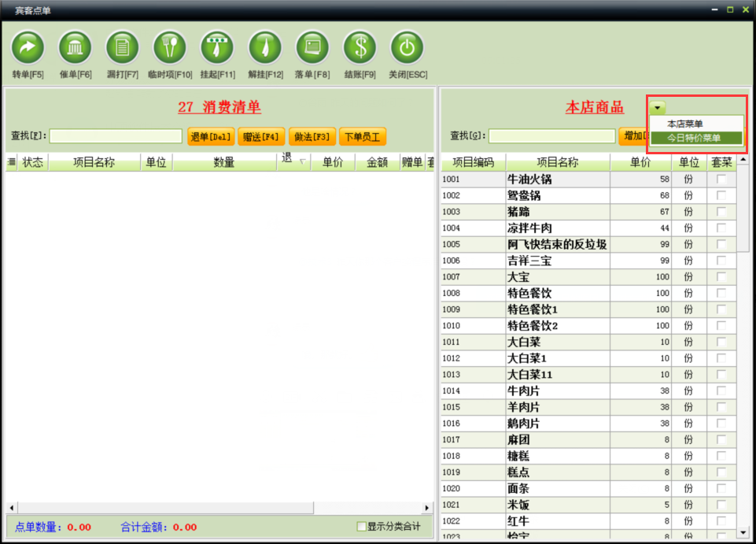Click the 本店商品 title link
This screenshot has height=544, width=756.
(595, 107)
